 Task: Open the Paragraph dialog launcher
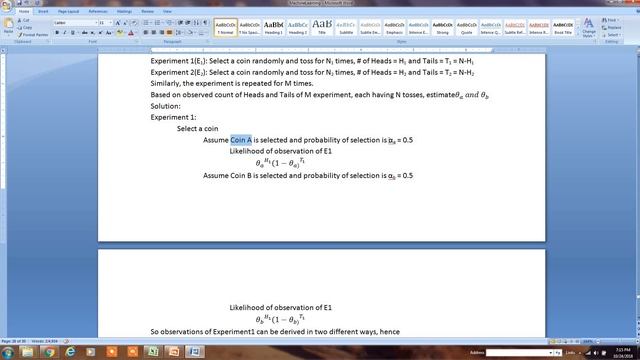pos(207,42)
